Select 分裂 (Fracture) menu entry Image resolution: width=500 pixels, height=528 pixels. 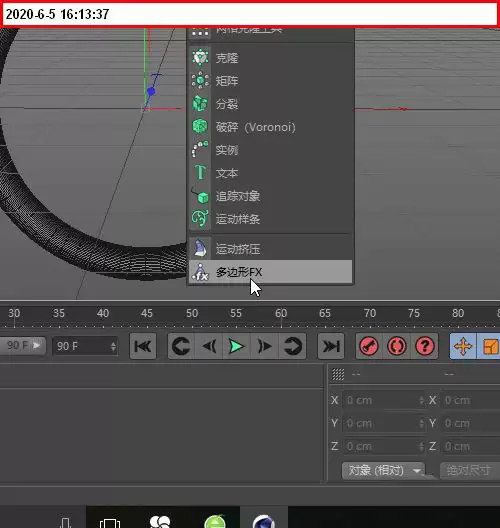(x=270, y=104)
